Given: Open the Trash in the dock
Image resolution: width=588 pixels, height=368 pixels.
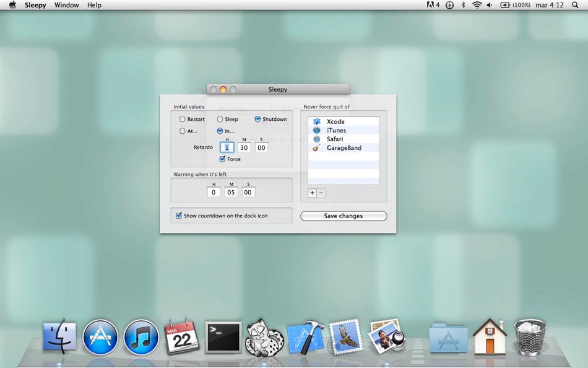Looking at the screenshot, I should (530, 337).
